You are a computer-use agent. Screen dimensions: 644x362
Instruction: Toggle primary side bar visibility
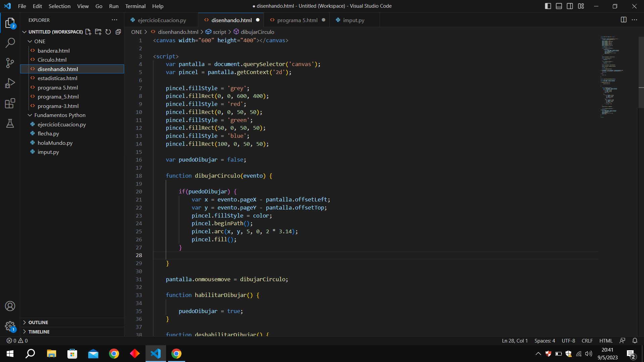[x=548, y=6]
